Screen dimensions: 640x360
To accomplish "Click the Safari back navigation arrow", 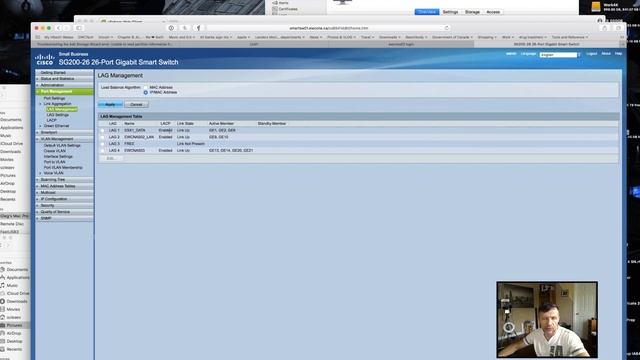I will 58,28.
